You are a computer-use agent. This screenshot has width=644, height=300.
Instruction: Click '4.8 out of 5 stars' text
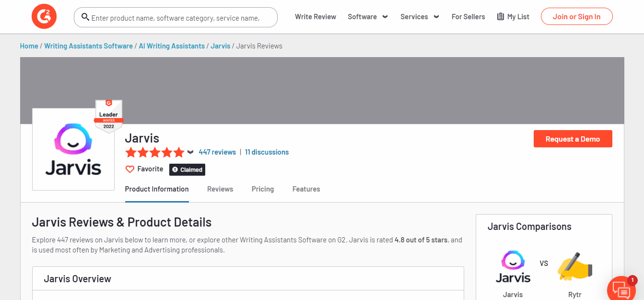421,240
